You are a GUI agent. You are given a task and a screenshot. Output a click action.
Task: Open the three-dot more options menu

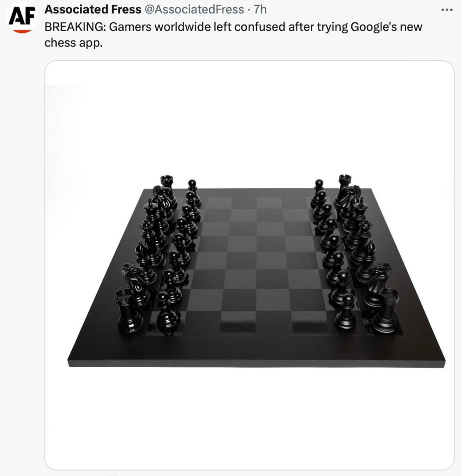click(447, 10)
